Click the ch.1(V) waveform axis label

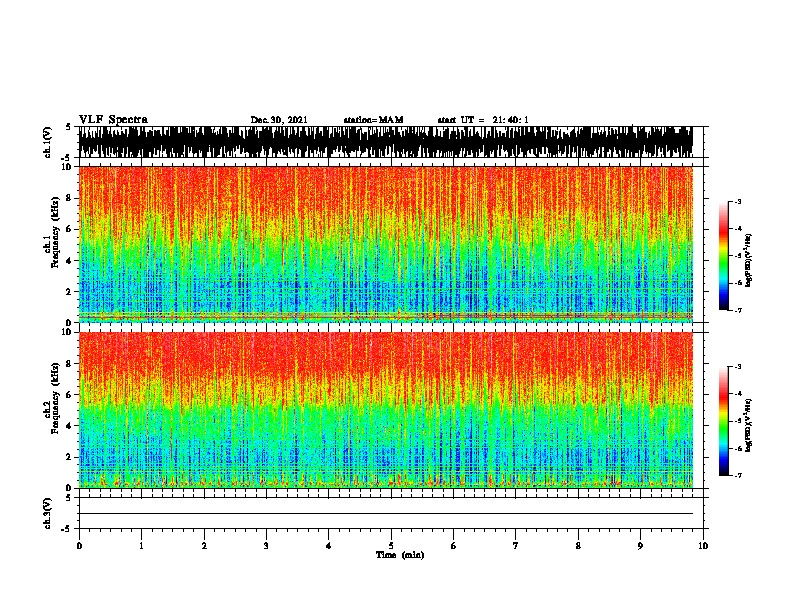tap(47, 142)
